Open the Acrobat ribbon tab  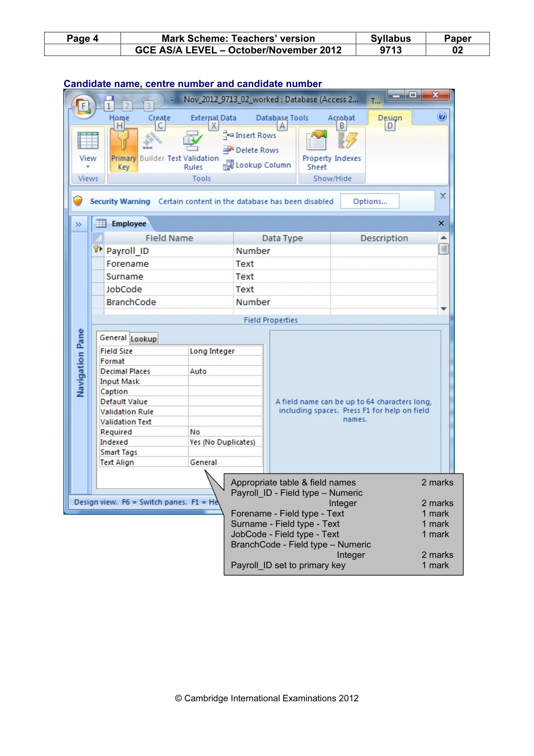pyautogui.click(x=342, y=118)
